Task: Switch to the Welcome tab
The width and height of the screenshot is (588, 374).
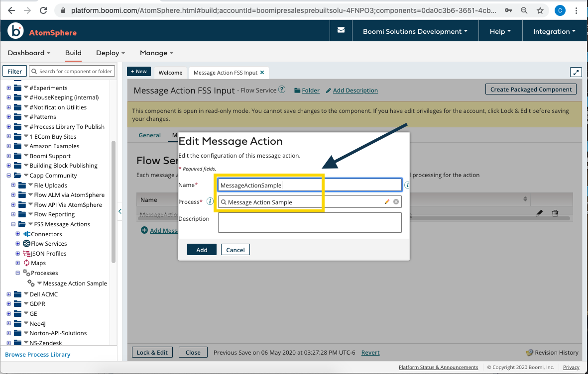Action: [x=170, y=72]
